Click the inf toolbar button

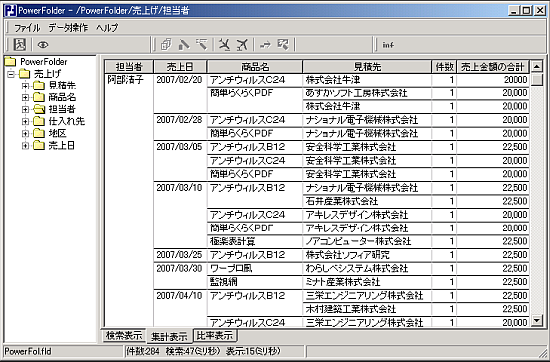[388, 45]
